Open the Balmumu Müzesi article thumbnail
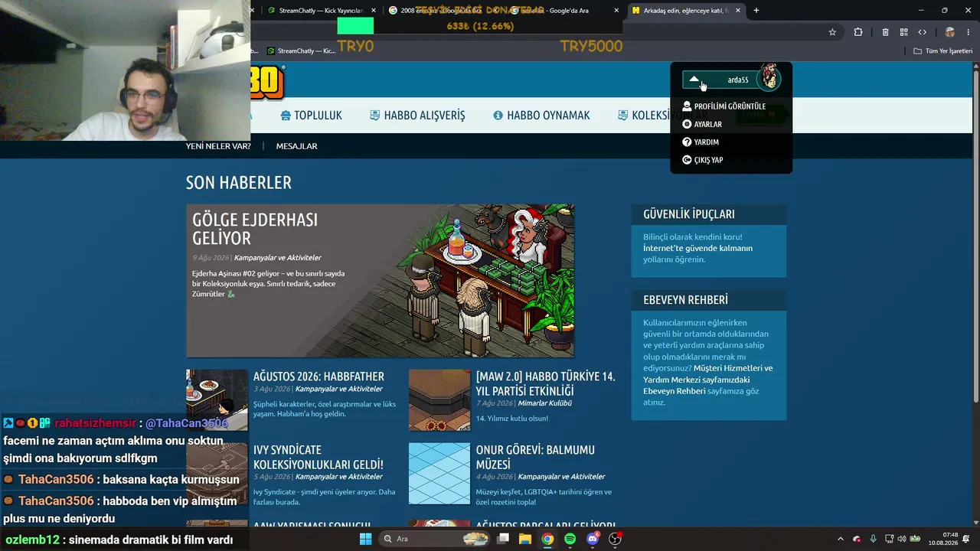 point(439,474)
